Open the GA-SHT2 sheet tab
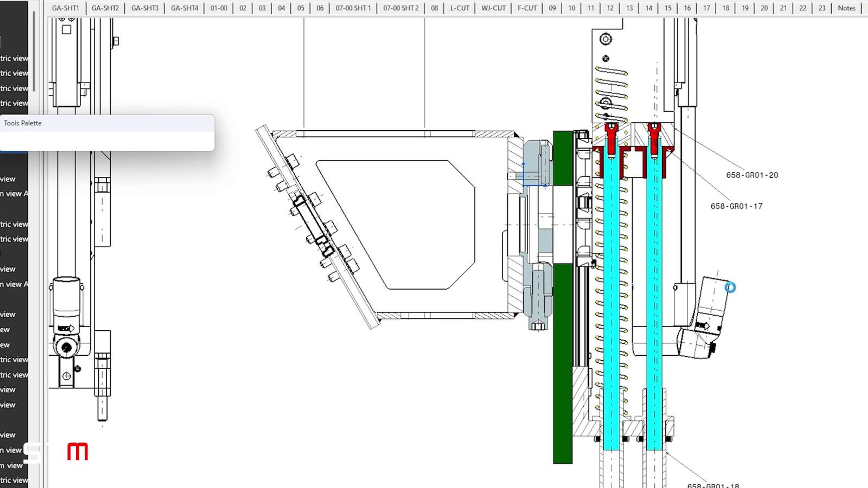Screen dimensions: 868x488 [105, 8]
